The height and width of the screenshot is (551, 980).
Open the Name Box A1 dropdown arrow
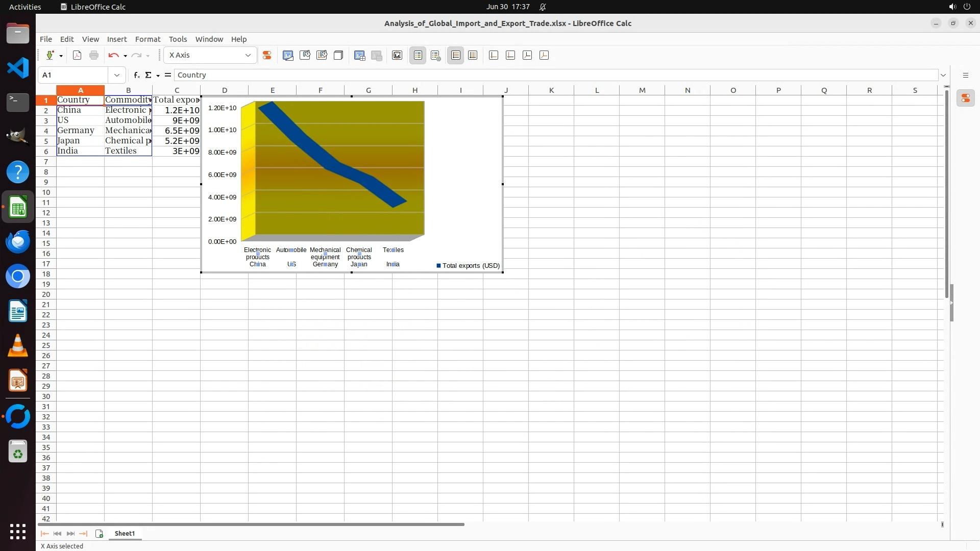(117, 75)
